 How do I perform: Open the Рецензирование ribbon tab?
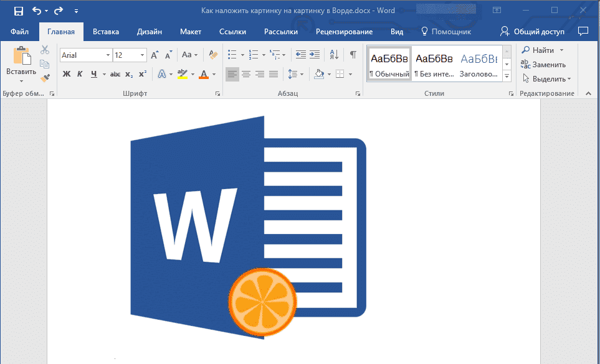(344, 31)
